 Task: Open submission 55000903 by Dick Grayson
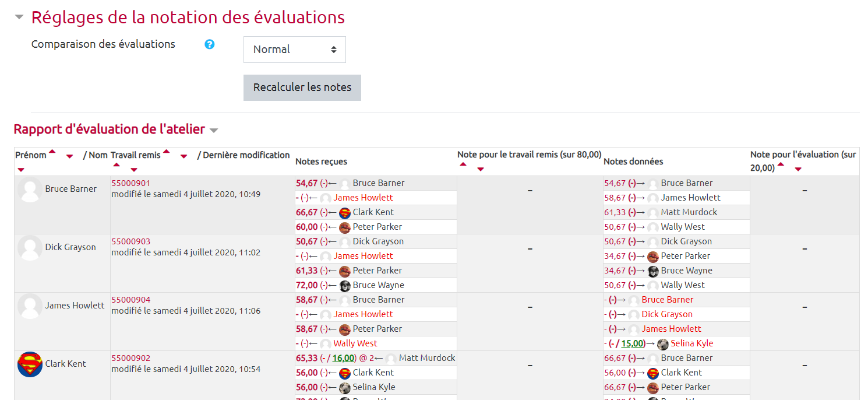point(130,241)
